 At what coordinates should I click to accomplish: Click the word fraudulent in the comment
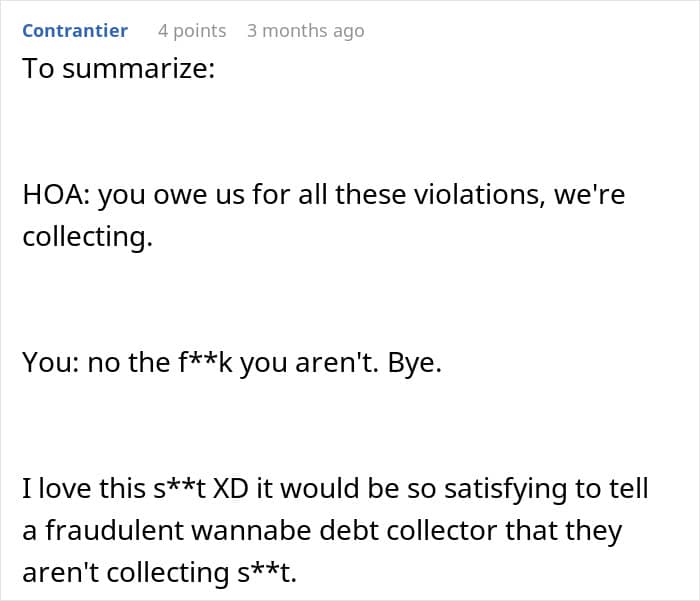point(115,530)
